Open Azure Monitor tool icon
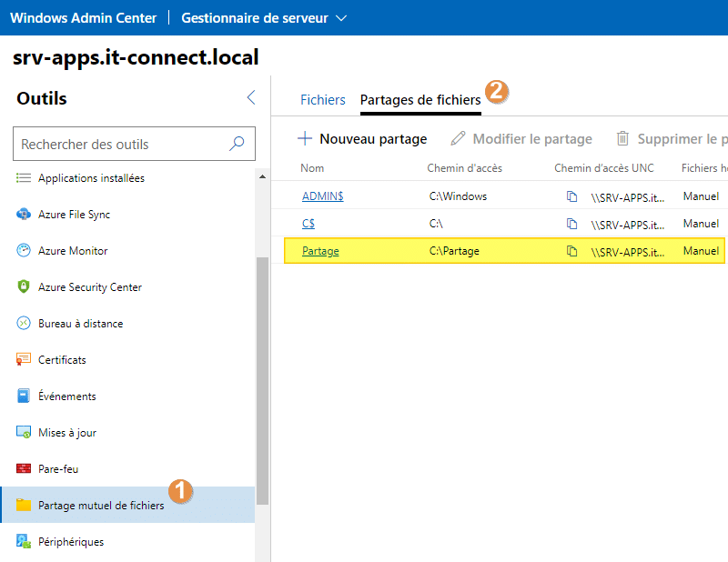The height and width of the screenshot is (562, 728). (x=24, y=251)
